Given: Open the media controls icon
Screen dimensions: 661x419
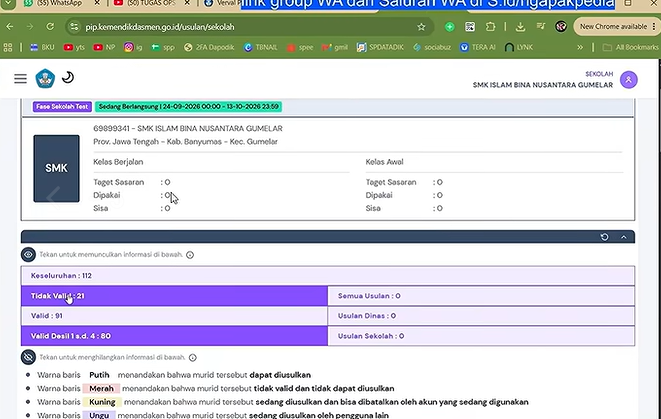Looking at the screenshot, I should tap(540, 27).
